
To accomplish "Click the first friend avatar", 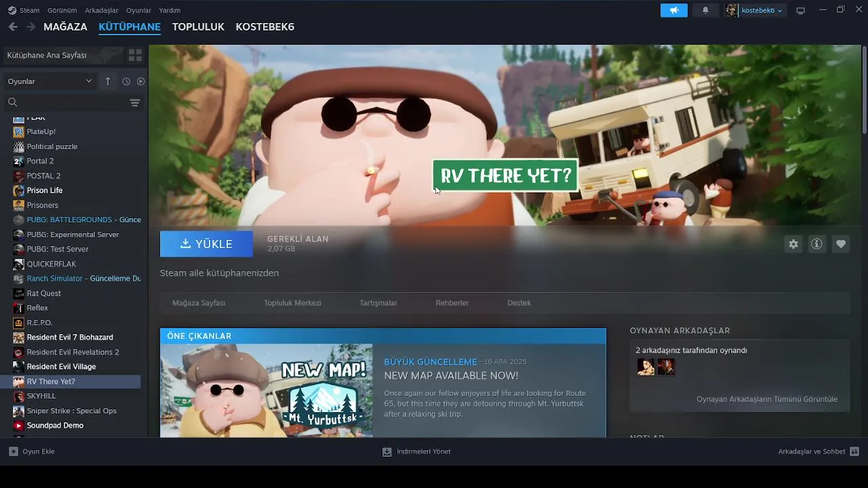I will 646,367.
